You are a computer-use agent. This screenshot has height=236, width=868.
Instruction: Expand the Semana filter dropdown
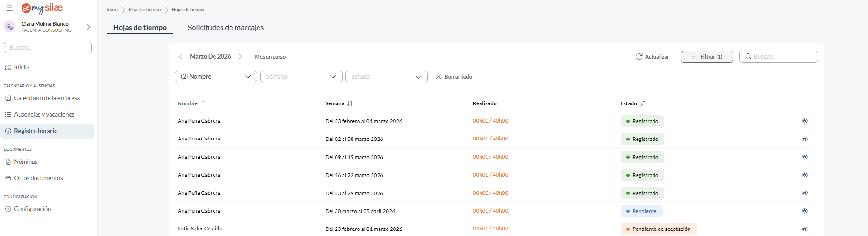(301, 77)
